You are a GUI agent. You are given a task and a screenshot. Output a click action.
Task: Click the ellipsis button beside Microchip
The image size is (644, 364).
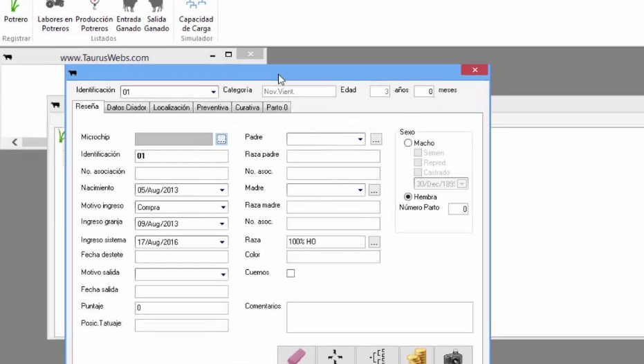221,139
